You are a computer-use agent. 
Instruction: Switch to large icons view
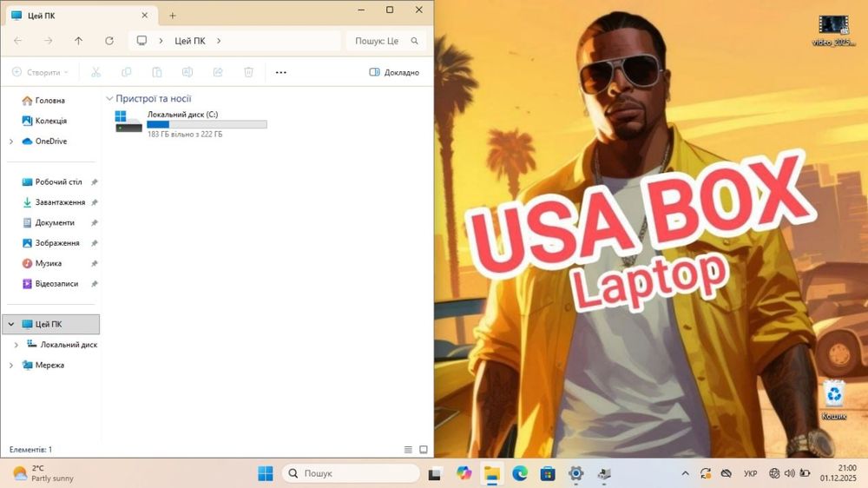424,450
